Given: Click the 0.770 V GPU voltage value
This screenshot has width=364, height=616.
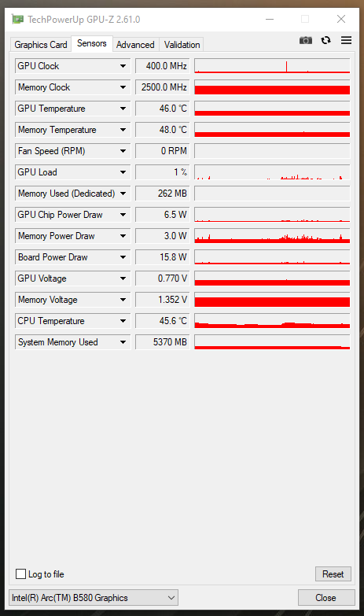Looking at the screenshot, I should click(163, 278).
